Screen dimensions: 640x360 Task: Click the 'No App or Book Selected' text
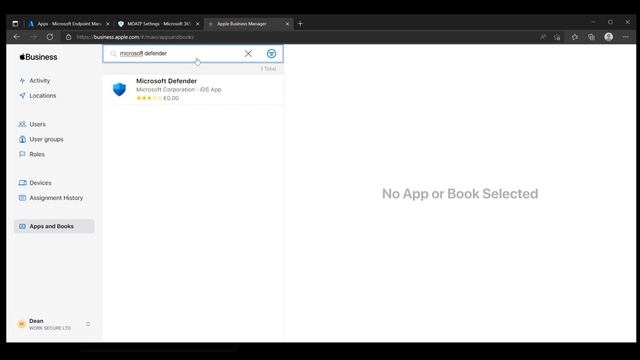(x=460, y=194)
